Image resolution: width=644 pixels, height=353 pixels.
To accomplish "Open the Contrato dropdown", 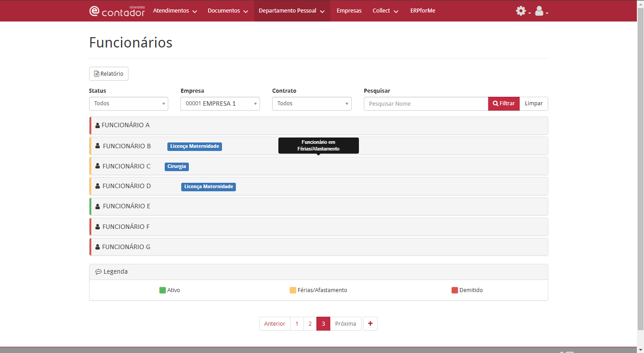I will [x=311, y=103].
